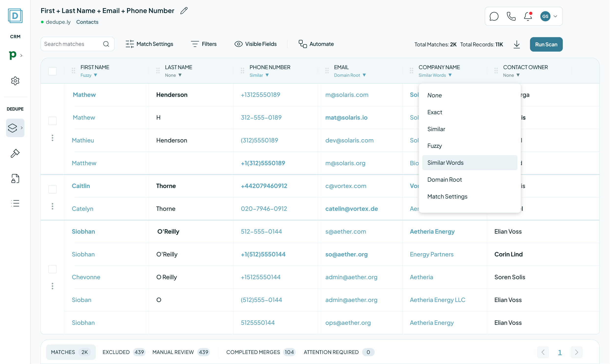The width and height of the screenshot is (610, 364).
Task: Open three-dot menu for Siobhan group
Action: [x=52, y=286]
